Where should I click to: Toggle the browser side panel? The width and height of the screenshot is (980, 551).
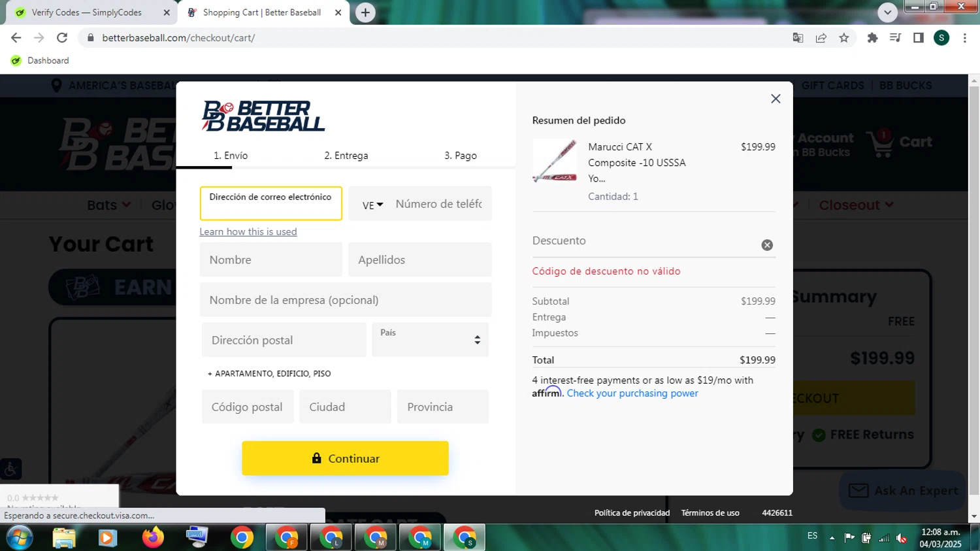tap(919, 38)
